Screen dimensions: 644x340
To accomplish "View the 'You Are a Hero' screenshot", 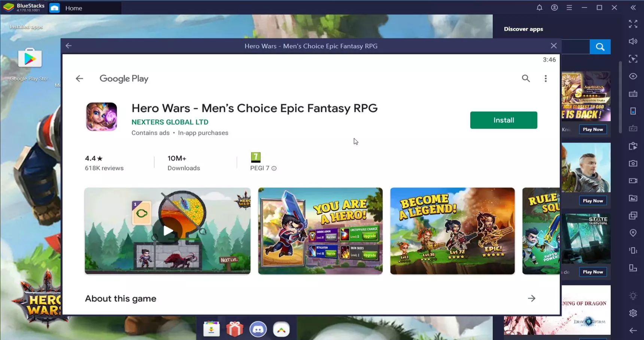I will (x=320, y=231).
